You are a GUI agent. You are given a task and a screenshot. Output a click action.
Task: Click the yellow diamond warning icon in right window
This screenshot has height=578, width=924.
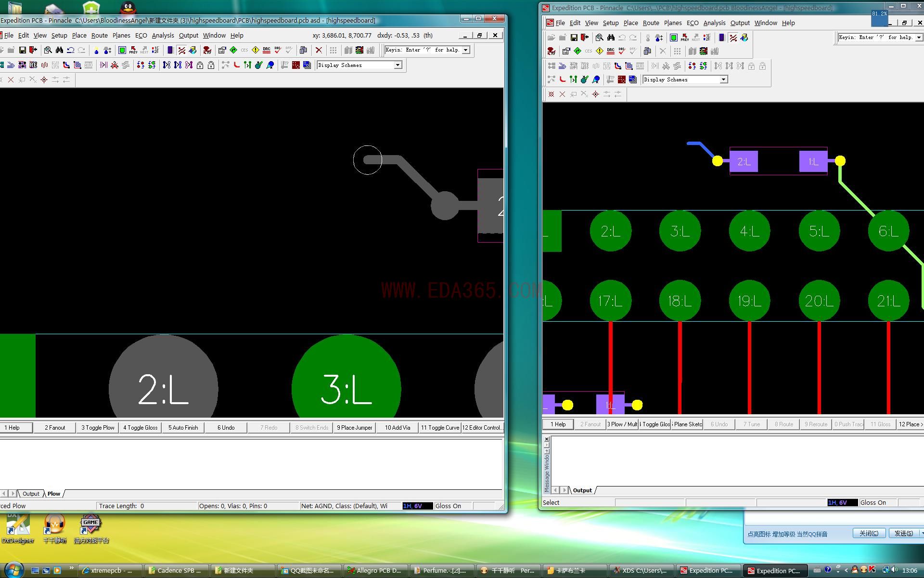600,51
